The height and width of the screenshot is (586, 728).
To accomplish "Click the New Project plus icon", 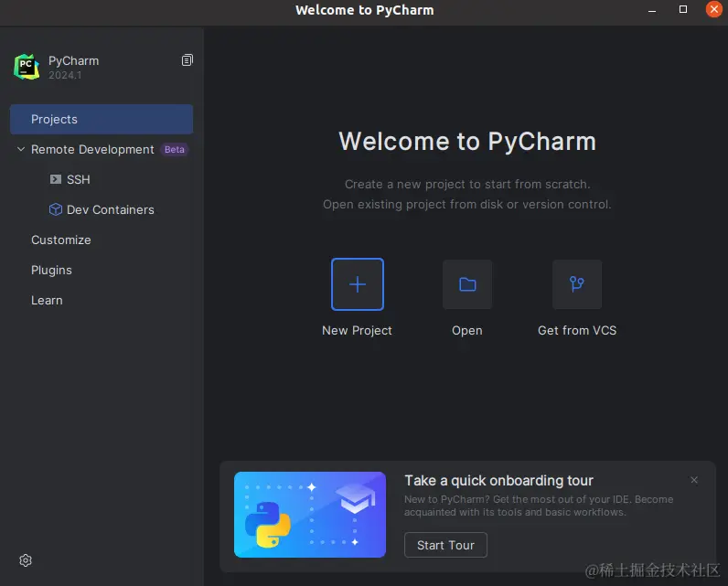I will point(358,284).
